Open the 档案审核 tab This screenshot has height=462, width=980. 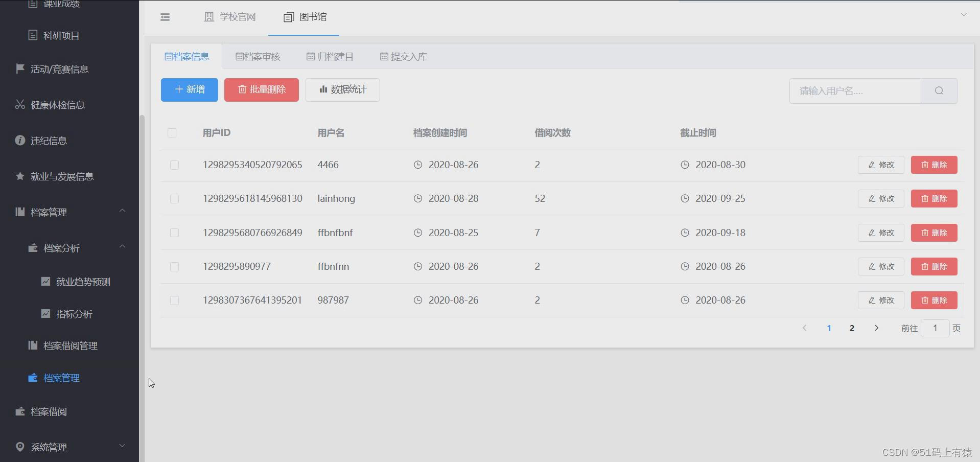pos(258,57)
